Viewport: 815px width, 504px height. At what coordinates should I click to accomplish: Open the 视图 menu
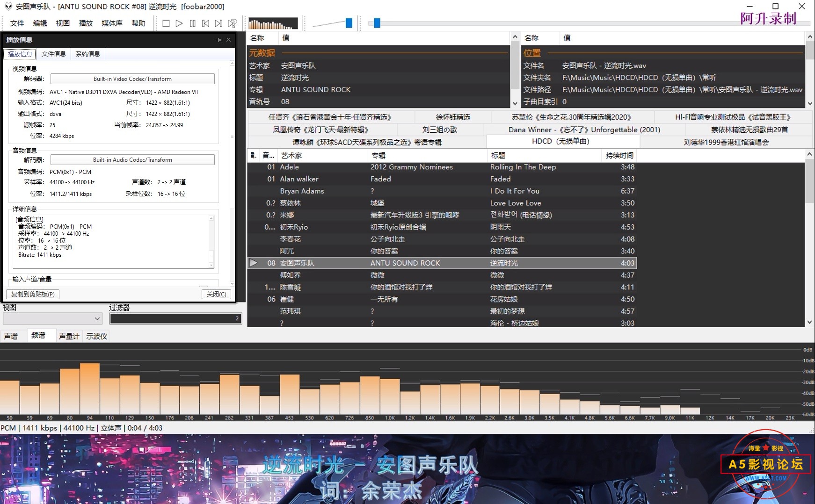[x=63, y=23]
